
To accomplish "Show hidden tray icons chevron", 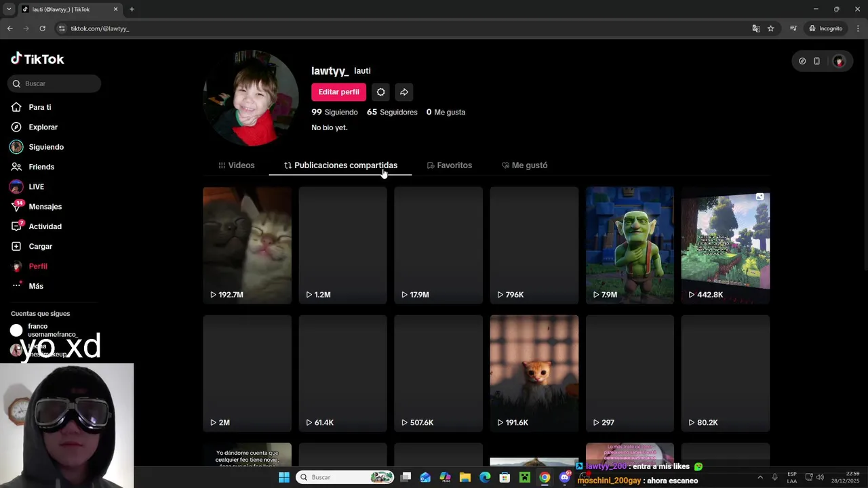I will 759,477.
